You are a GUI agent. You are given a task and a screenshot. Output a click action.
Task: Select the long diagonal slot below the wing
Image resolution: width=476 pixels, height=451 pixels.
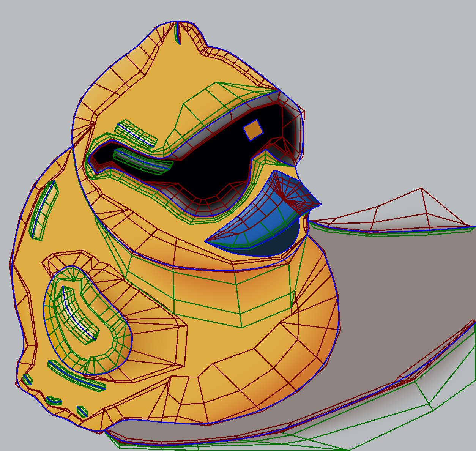point(76,375)
